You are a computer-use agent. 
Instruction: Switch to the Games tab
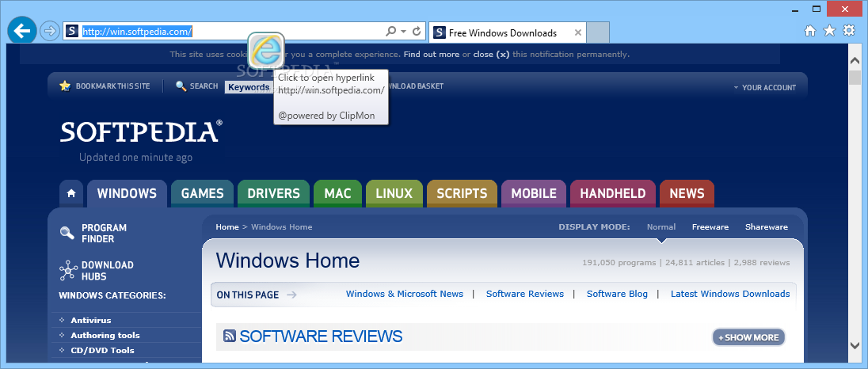[x=202, y=194]
